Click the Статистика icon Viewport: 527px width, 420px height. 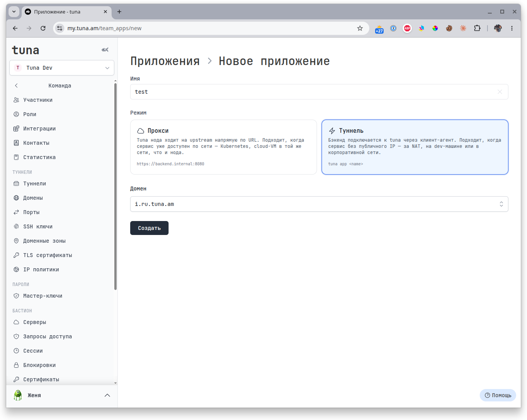[16, 157]
